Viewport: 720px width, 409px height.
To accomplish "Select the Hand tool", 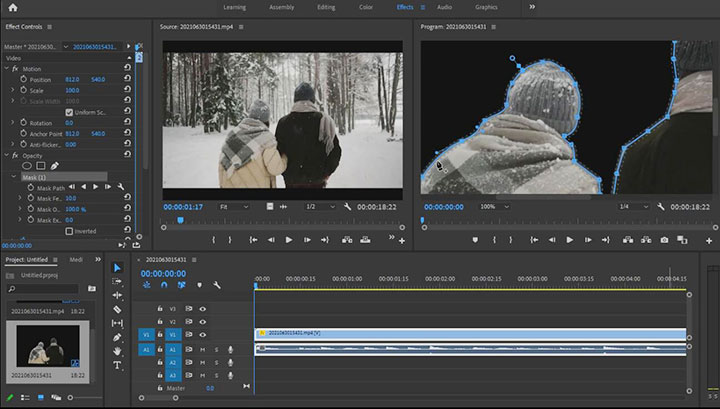I will pyautogui.click(x=117, y=351).
